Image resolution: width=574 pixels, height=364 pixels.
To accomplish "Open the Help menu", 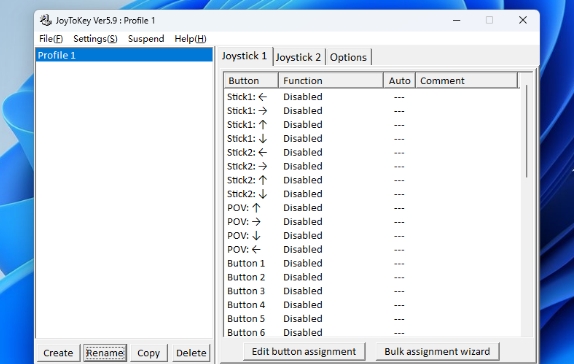I will click(x=190, y=39).
